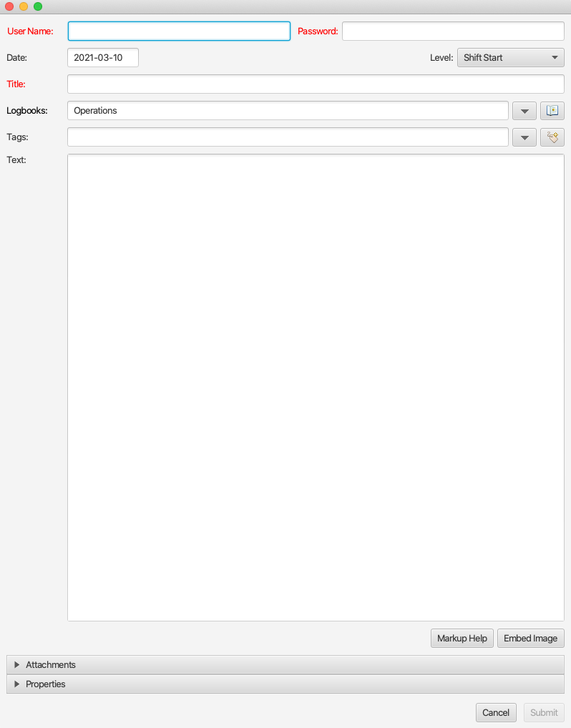Open the Level dropdown showing Shift Start
Image resolution: width=571 pixels, height=728 pixels.
510,58
